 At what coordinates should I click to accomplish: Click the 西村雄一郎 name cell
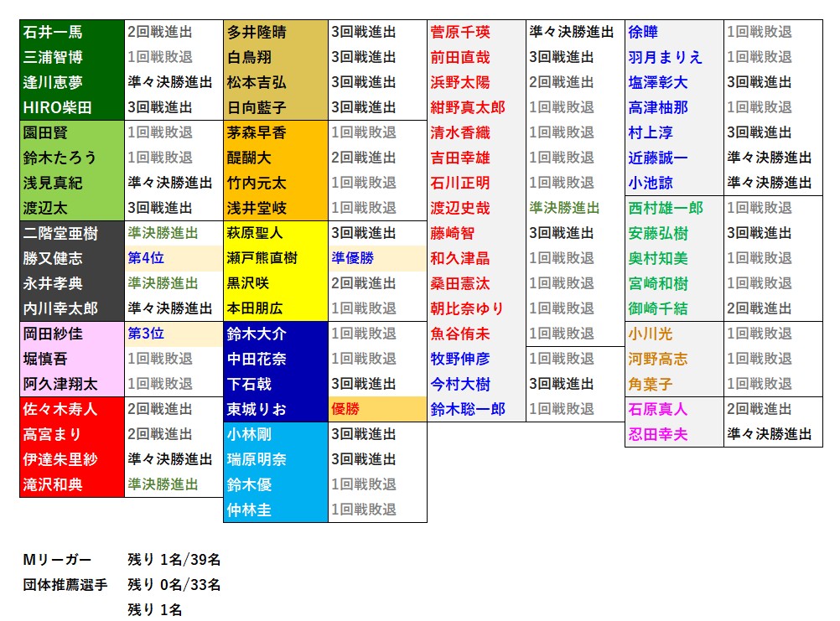click(675, 208)
